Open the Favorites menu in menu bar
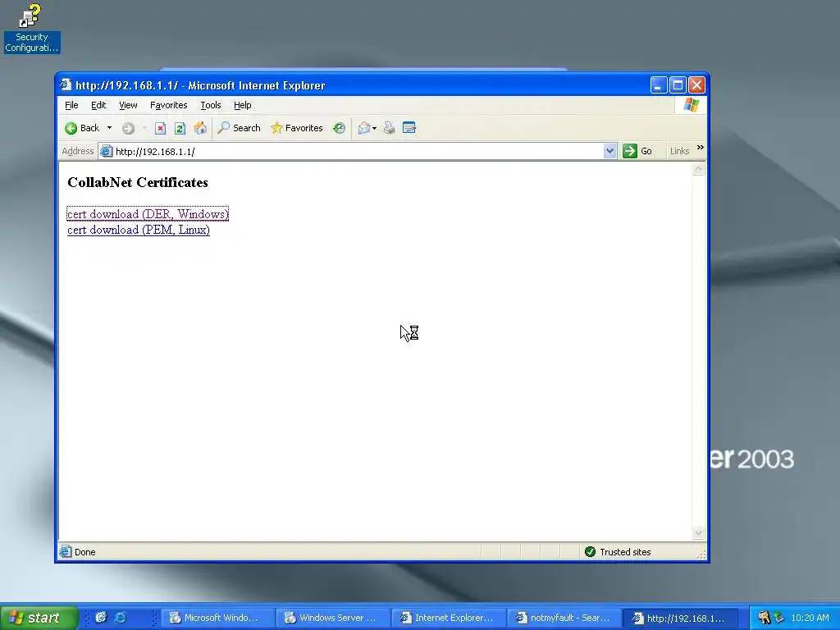Screen dimensions: 840x630 (x=169, y=105)
